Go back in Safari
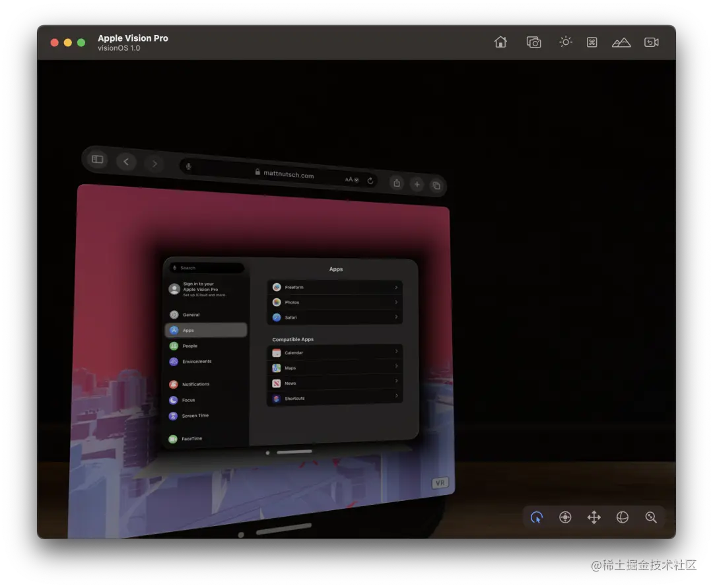The height and width of the screenshot is (588, 713). tap(126, 162)
